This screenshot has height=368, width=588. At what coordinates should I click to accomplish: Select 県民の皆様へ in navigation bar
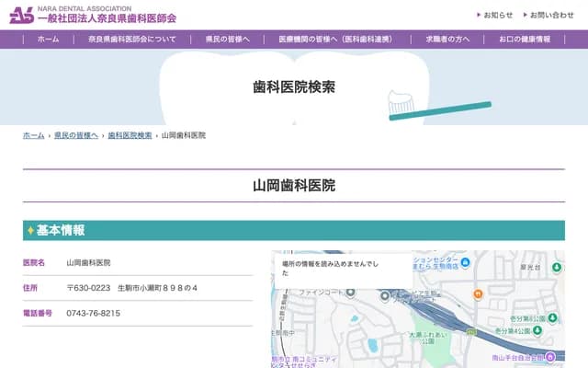point(228,40)
